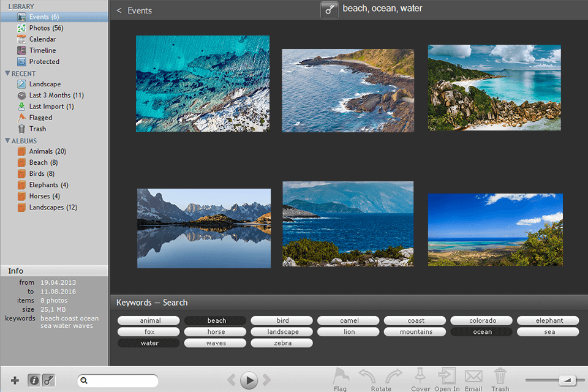Enable the waves keyword tag
Image resolution: width=588 pixels, height=392 pixels.
tap(215, 343)
